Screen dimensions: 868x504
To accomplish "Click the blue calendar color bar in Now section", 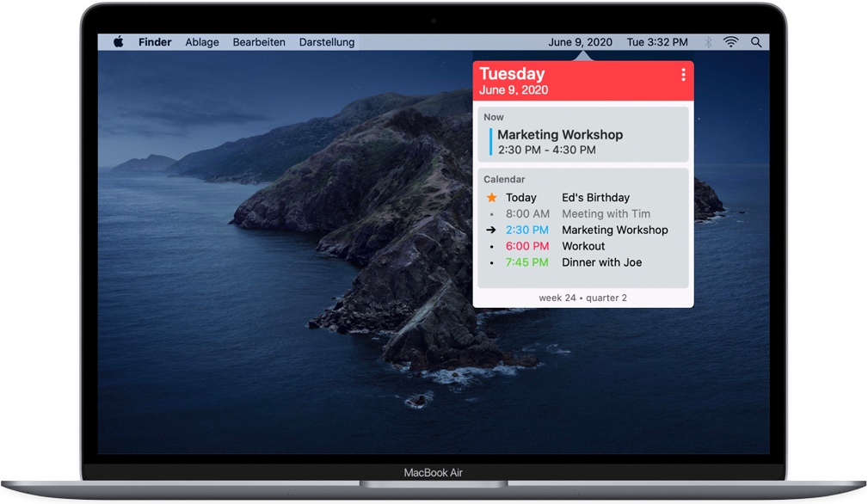I will click(x=490, y=142).
